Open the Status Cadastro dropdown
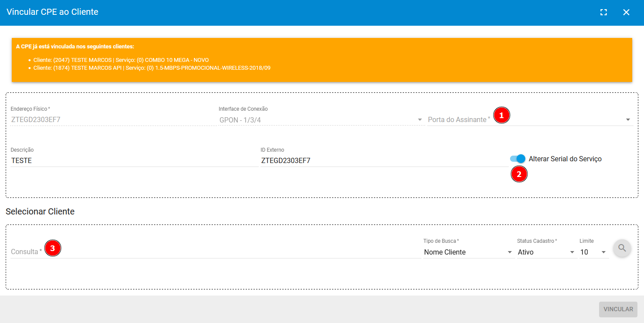Image resolution: width=644 pixels, height=323 pixels. pyautogui.click(x=547, y=252)
